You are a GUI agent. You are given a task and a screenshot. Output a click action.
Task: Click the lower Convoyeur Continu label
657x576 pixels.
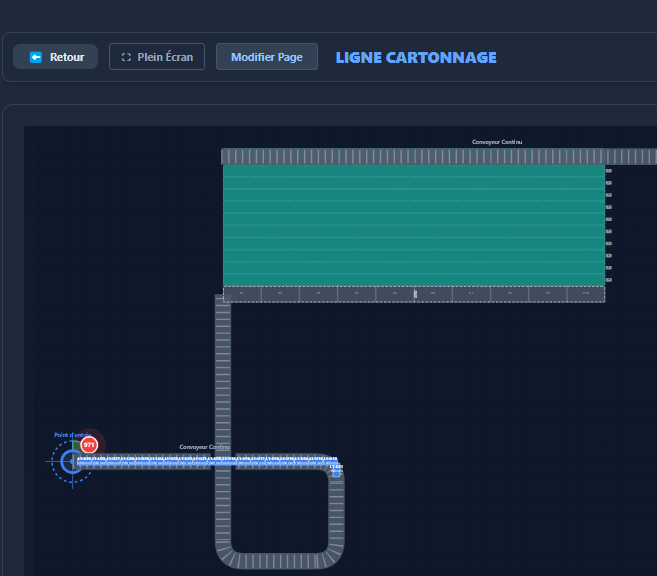pyautogui.click(x=204, y=447)
